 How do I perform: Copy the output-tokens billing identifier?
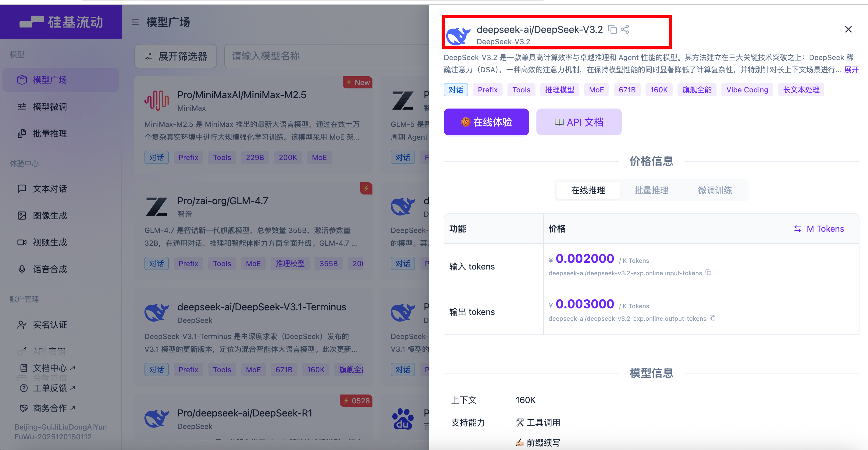[x=713, y=318]
